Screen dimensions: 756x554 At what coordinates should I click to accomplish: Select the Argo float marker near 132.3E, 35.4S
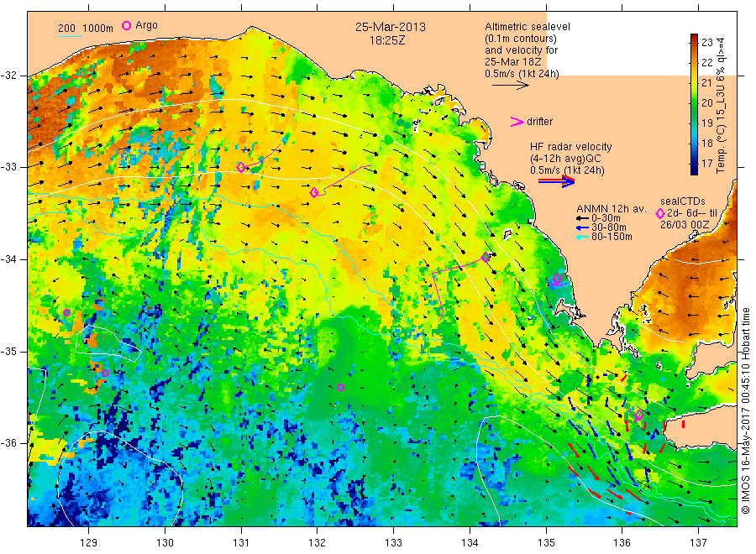pyautogui.click(x=340, y=387)
